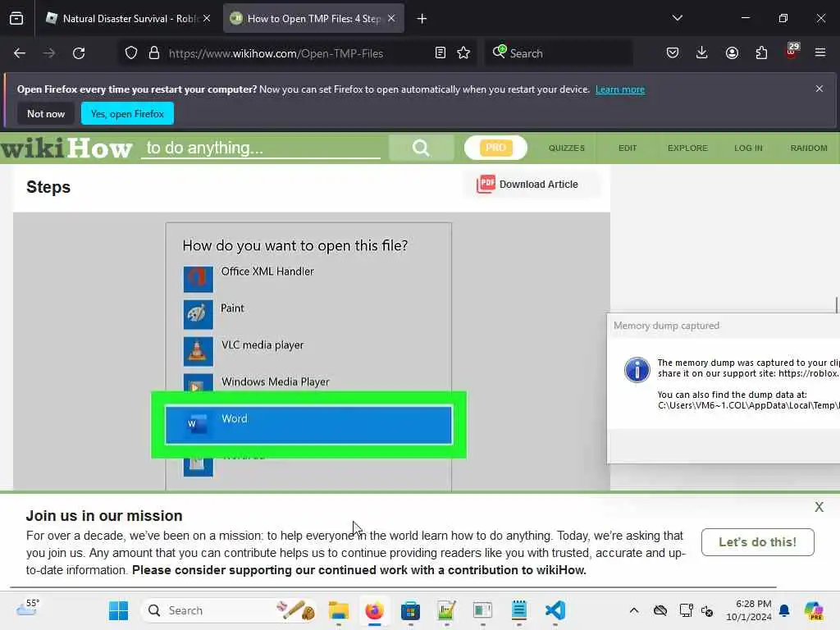Open the EDIT menu item

tap(628, 148)
